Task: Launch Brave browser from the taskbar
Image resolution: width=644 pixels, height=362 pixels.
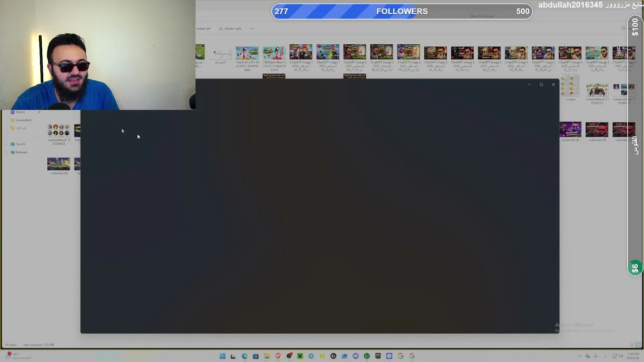Action: pos(278,356)
